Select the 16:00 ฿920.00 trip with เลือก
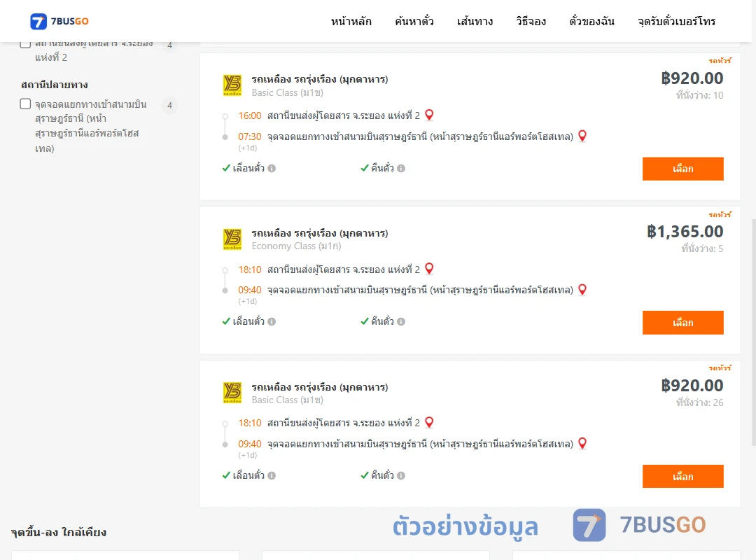This screenshot has width=756, height=560. pyautogui.click(x=682, y=169)
